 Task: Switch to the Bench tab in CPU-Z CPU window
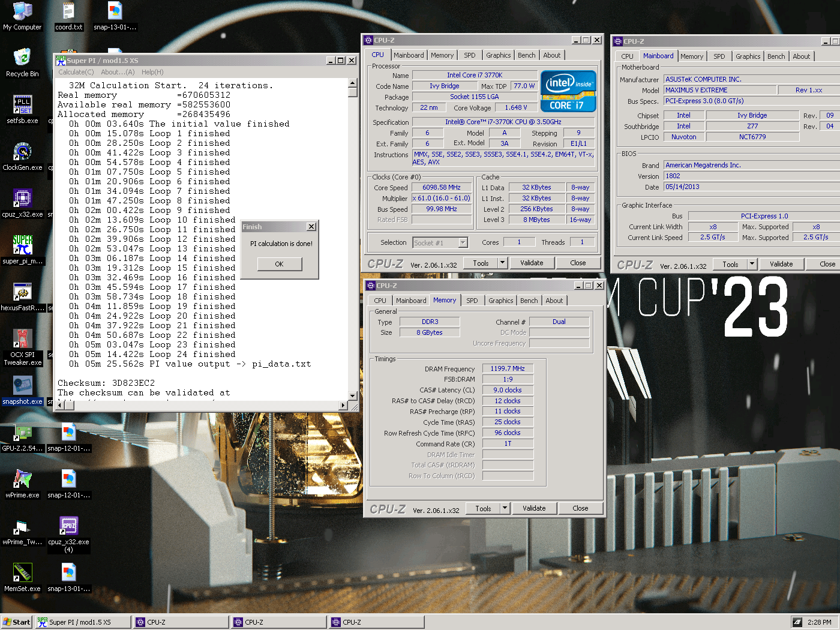click(527, 55)
